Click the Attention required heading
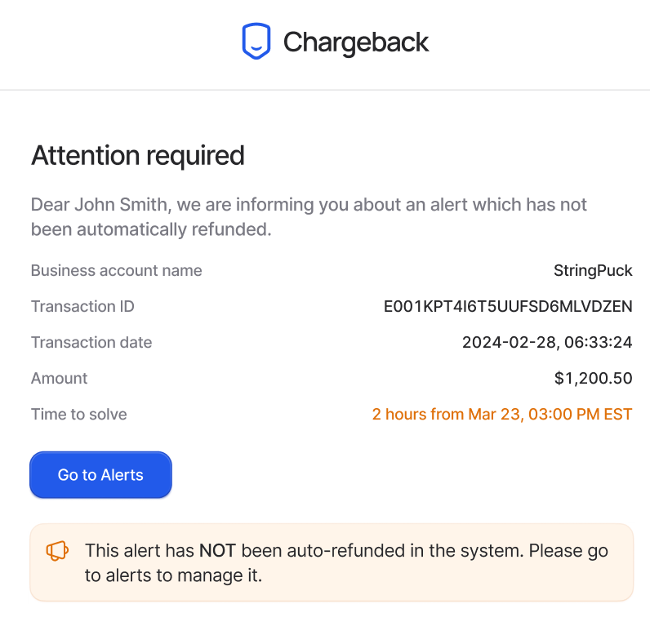Viewport: 650px width, 644px height. [138, 156]
